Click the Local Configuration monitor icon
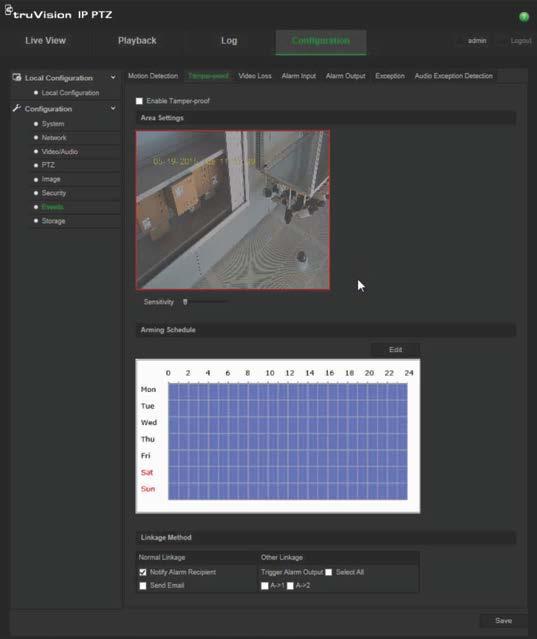Viewport: 537px width, 639px height. [17, 77]
